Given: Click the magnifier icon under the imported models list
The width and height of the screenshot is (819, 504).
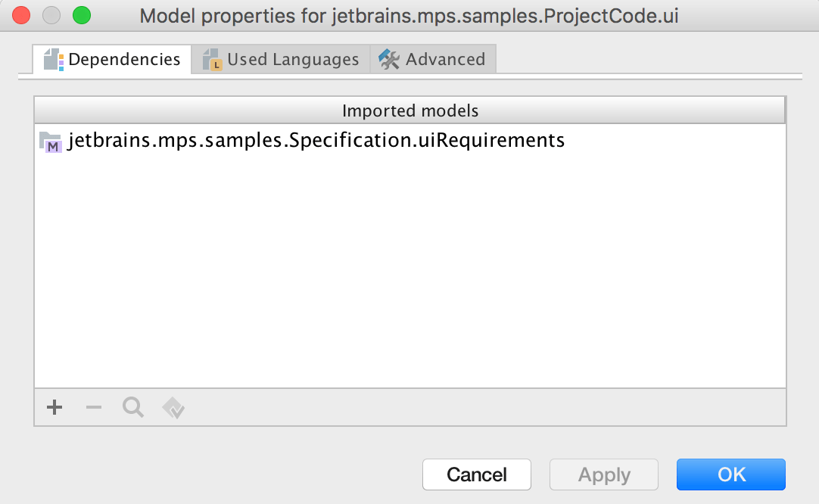Looking at the screenshot, I should (x=133, y=408).
